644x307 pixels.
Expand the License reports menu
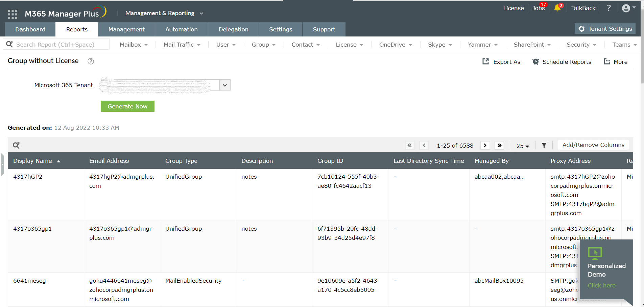350,45
